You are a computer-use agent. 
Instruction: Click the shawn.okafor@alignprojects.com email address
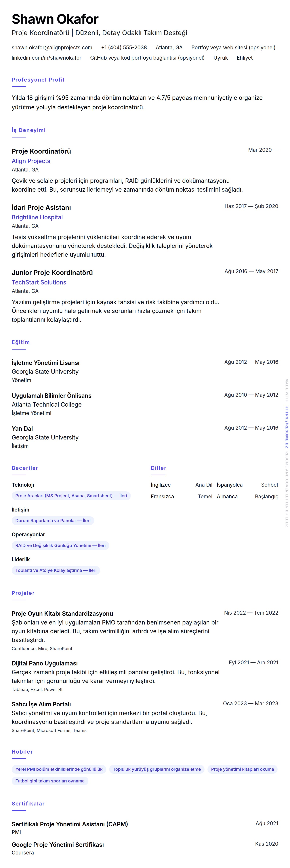tap(52, 48)
